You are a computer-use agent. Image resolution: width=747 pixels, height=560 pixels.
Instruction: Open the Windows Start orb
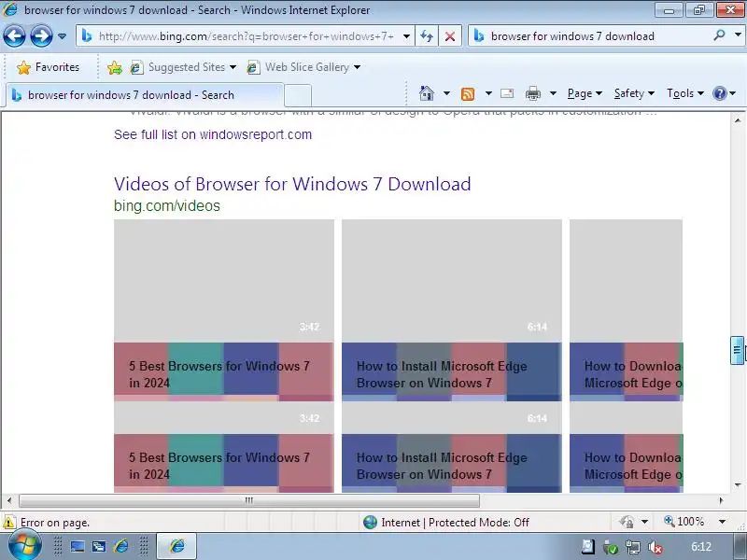[x=25, y=546]
